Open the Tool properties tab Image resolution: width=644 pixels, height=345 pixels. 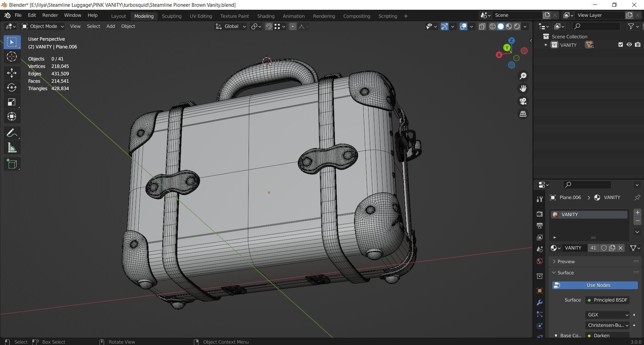pos(540,199)
